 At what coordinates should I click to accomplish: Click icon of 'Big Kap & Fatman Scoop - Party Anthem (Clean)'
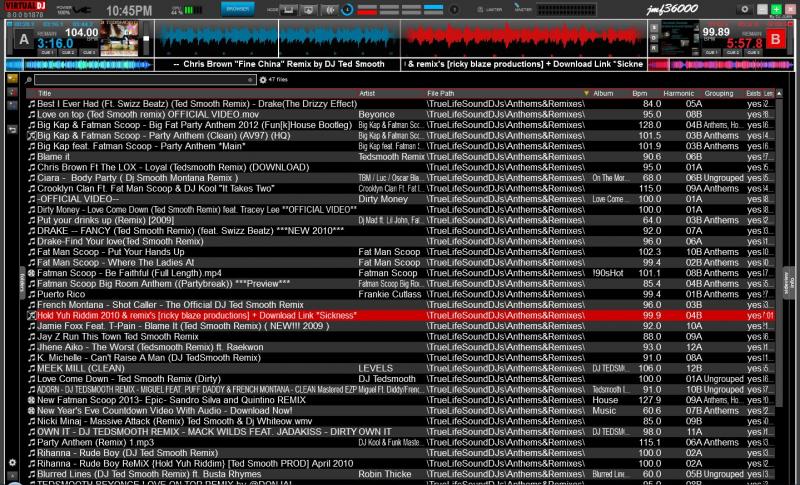pos(32,136)
